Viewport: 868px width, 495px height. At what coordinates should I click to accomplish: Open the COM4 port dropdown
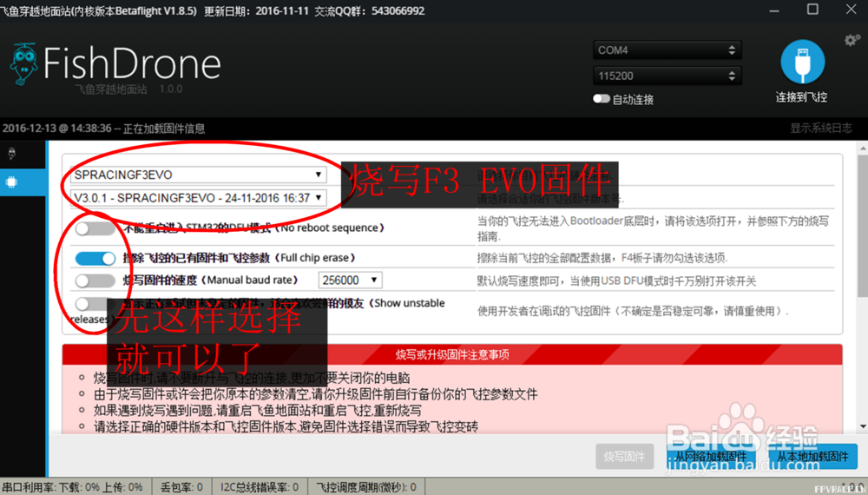[667, 49]
